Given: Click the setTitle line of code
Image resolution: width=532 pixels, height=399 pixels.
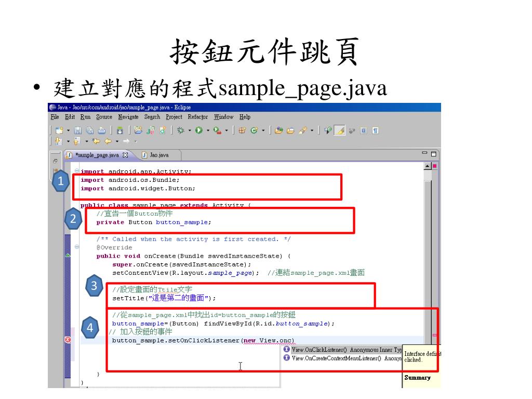Looking at the screenshot, I should tap(164, 298).
